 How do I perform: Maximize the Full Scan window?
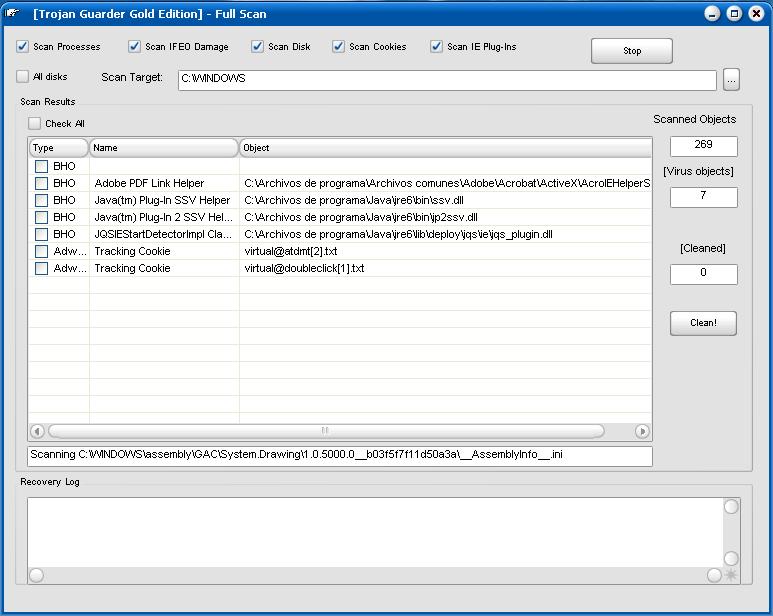tap(734, 13)
